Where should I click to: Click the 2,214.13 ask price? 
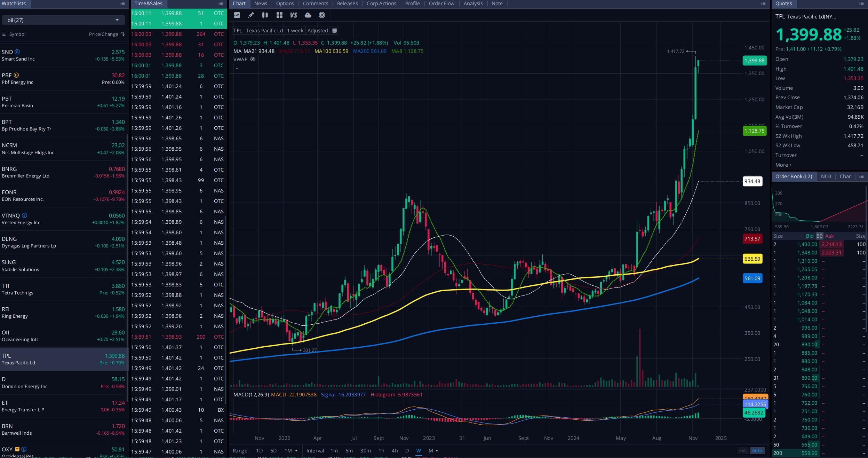pos(831,244)
